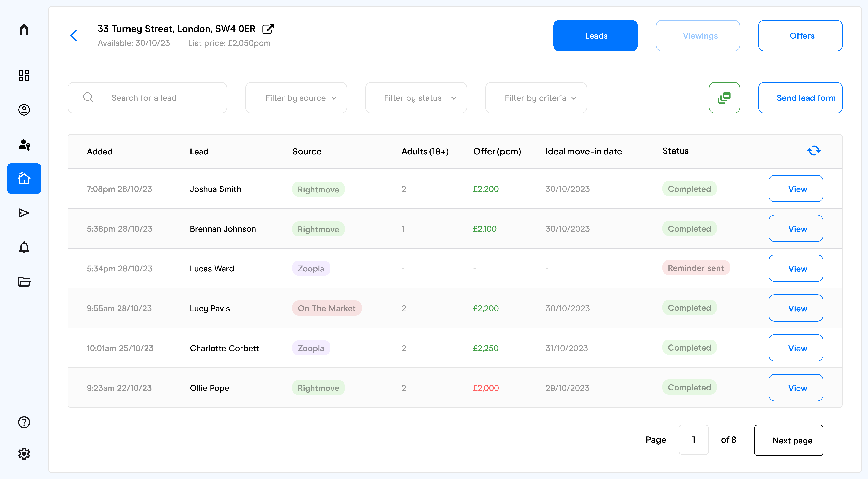Open the notifications bell icon
This screenshot has width=868, height=479.
point(24,247)
